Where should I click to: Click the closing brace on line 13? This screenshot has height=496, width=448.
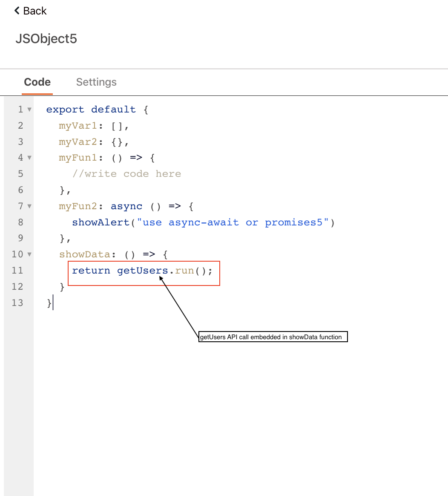pos(48,303)
